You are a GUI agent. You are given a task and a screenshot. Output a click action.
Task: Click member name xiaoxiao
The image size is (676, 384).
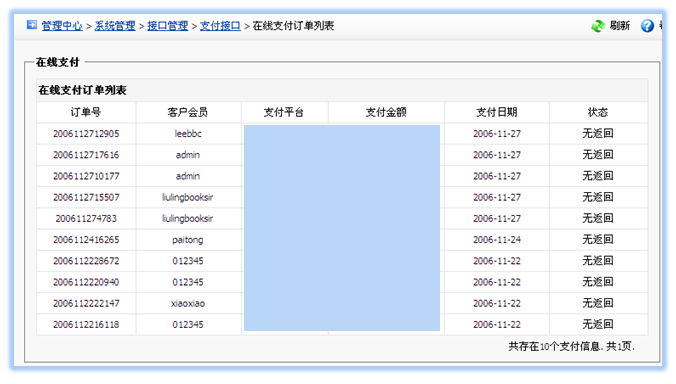coord(188,303)
